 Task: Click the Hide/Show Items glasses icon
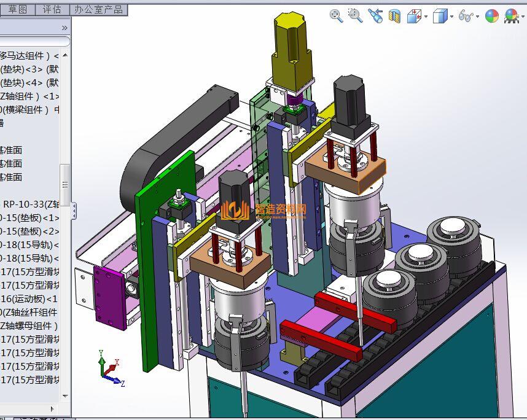tap(466, 16)
